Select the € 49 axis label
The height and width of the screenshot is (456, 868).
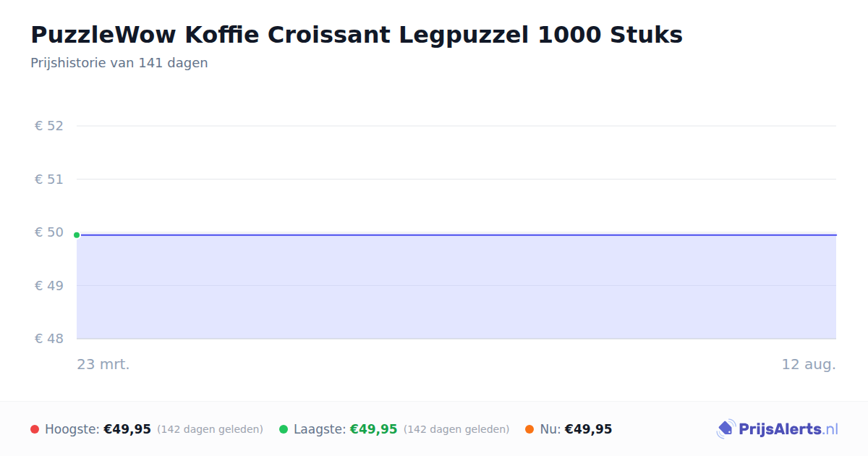(x=49, y=285)
